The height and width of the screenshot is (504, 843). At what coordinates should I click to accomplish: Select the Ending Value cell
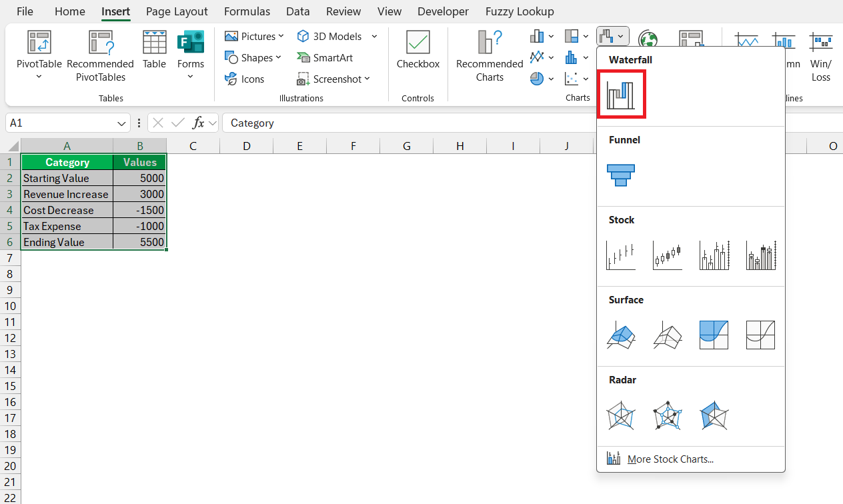tap(67, 242)
